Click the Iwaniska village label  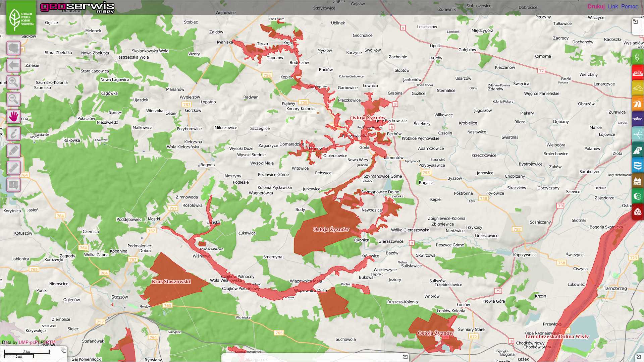click(225, 42)
